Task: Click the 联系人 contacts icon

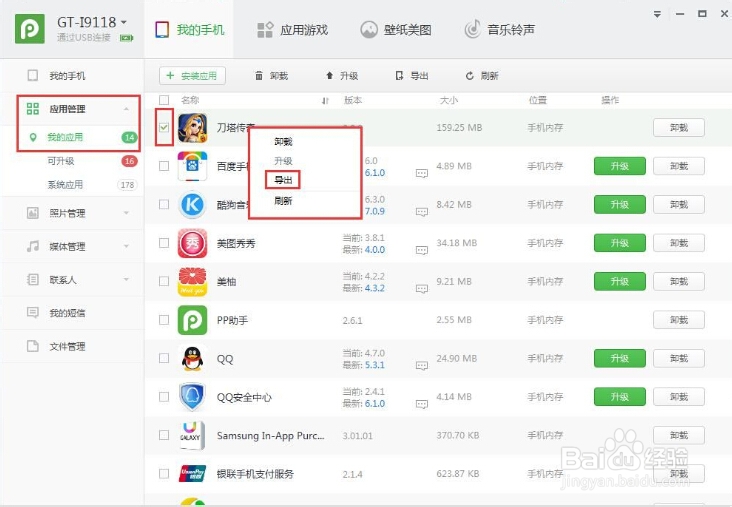Action: click(33, 280)
